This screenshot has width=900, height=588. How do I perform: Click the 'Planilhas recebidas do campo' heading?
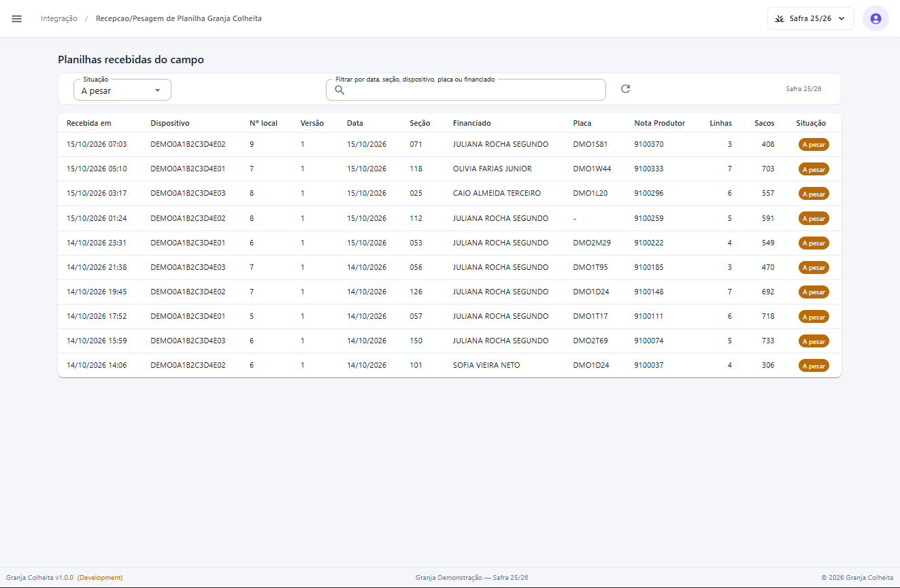[x=131, y=60]
